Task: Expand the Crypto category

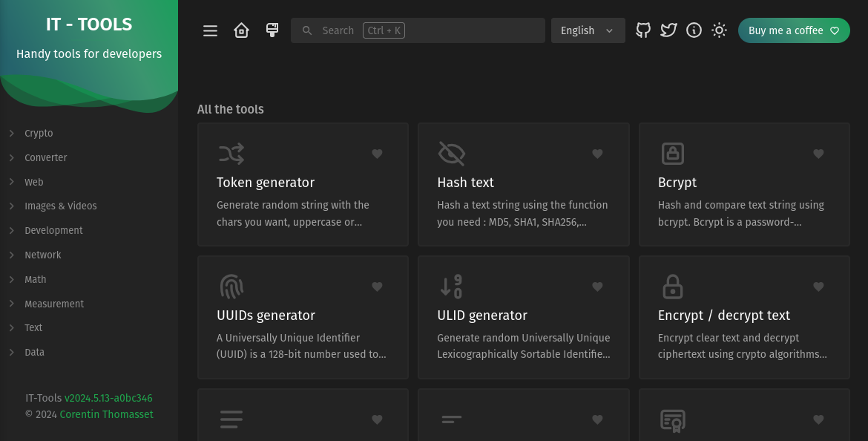Action: click(39, 134)
